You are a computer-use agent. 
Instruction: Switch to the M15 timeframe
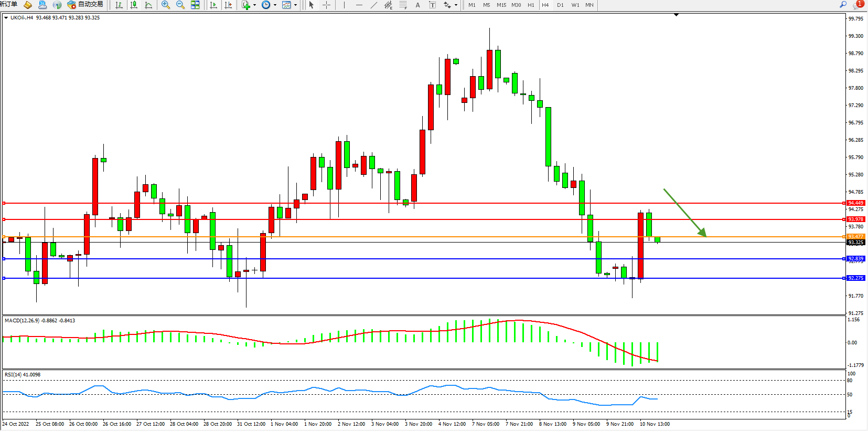[x=501, y=5]
